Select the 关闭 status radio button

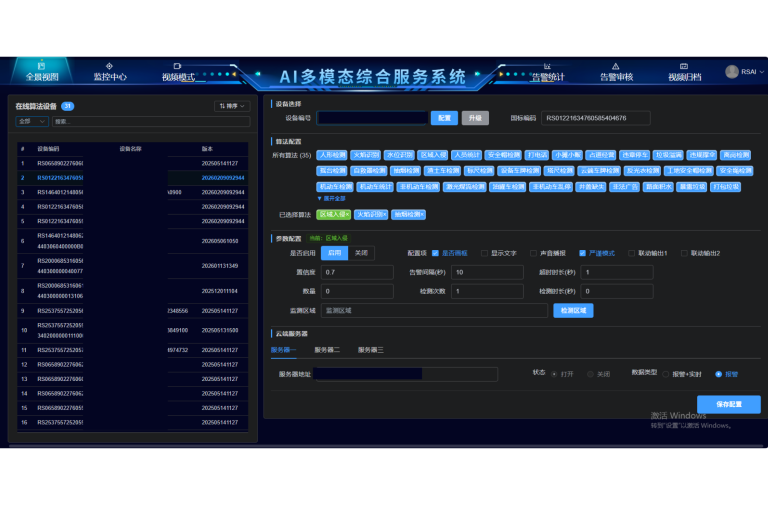(x=590, y=374)
